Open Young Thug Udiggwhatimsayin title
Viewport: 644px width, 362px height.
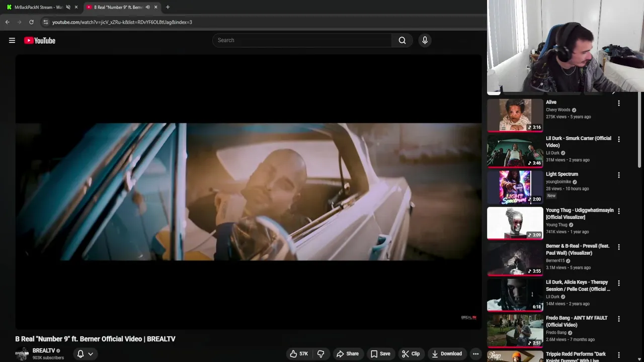(x=580, y=214)
